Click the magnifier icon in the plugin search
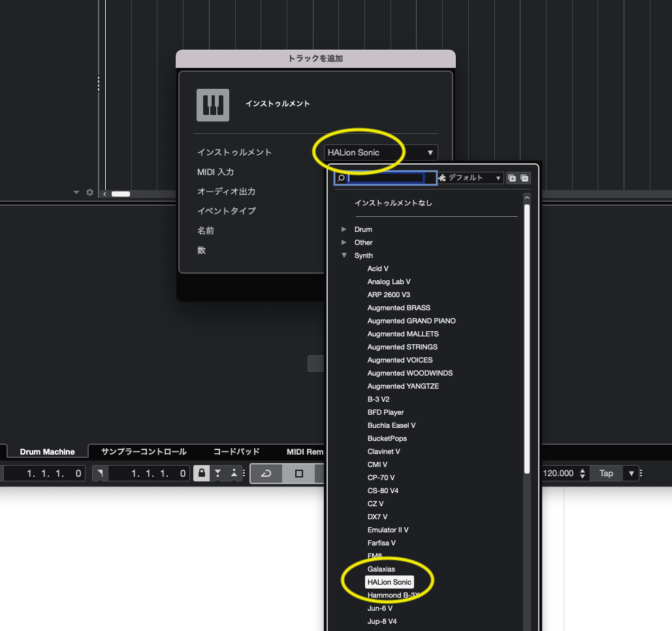This screenshot has height=631, width=672. click(341, 178)
